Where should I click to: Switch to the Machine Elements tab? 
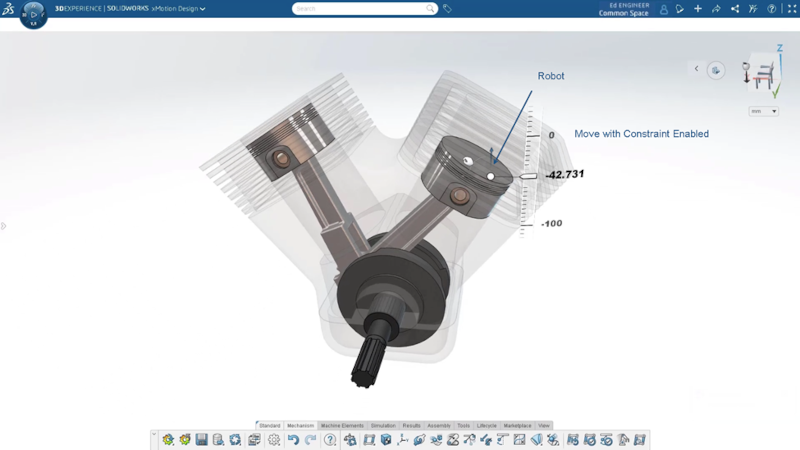tap(342, 426)
